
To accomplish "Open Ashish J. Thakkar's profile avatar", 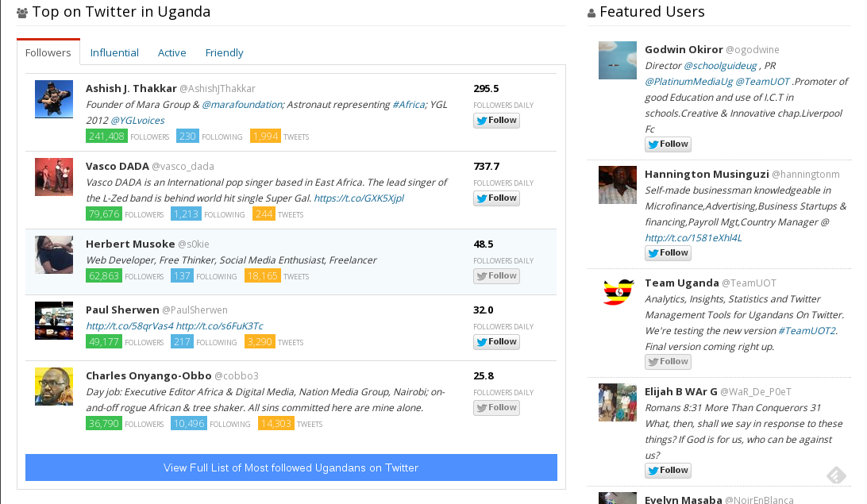I will [x=54, y=99].
